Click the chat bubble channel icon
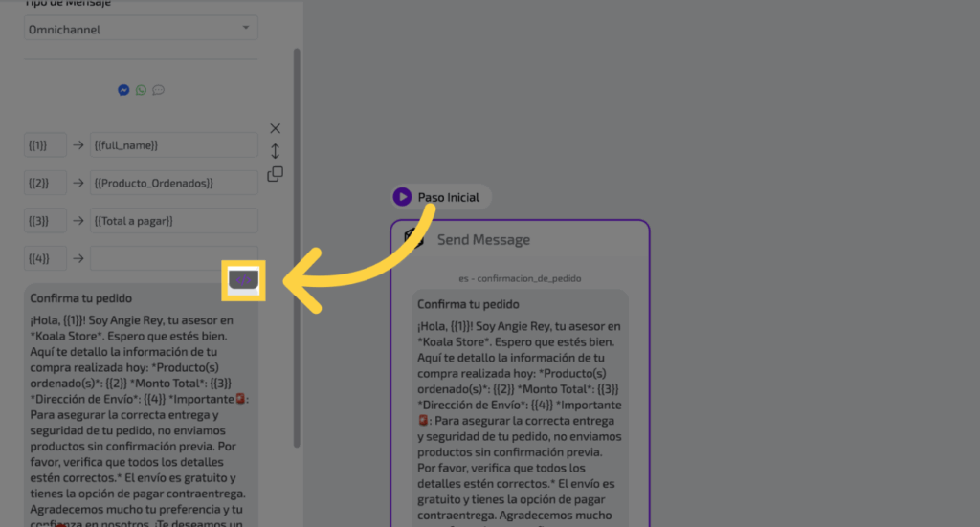Image resolution: width=980 pixels, height=527 pixels. pyautogui.click(x=158, y=90)
